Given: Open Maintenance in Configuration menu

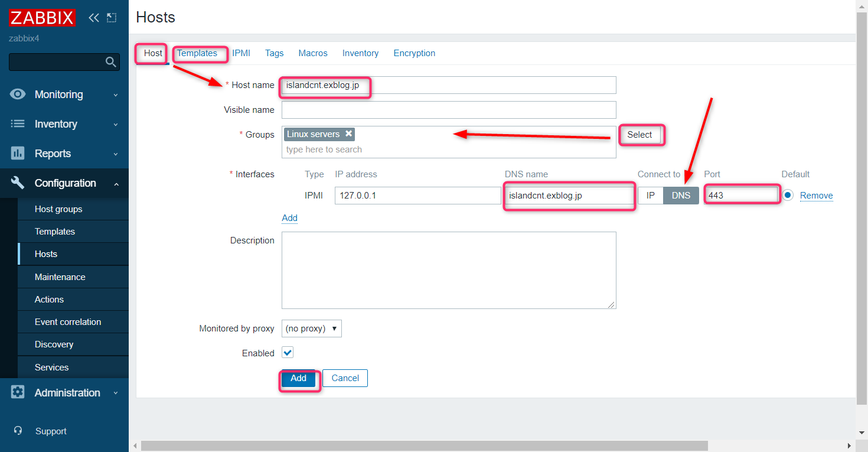Looking at the screenshot, I should tap(73, 277).
